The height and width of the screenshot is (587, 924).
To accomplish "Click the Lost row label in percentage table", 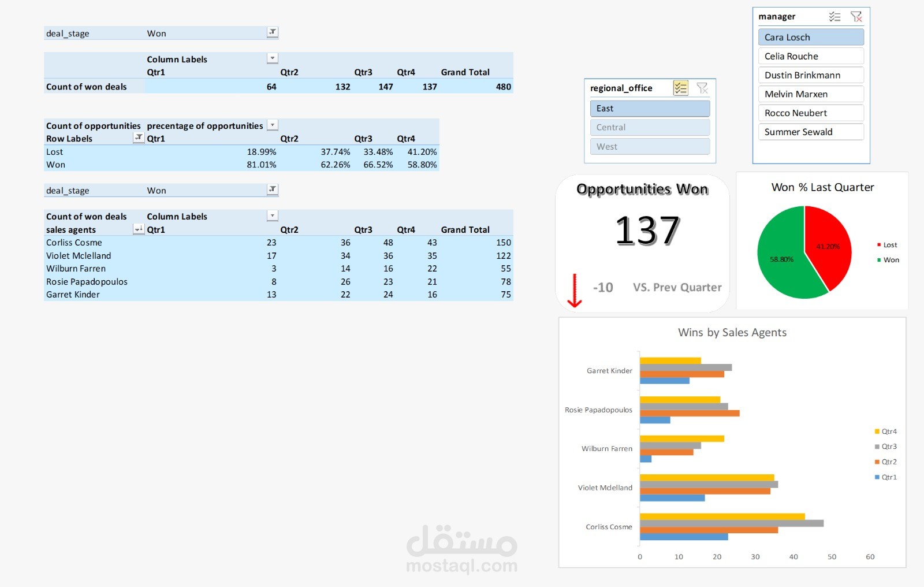I will pos(55,152).
